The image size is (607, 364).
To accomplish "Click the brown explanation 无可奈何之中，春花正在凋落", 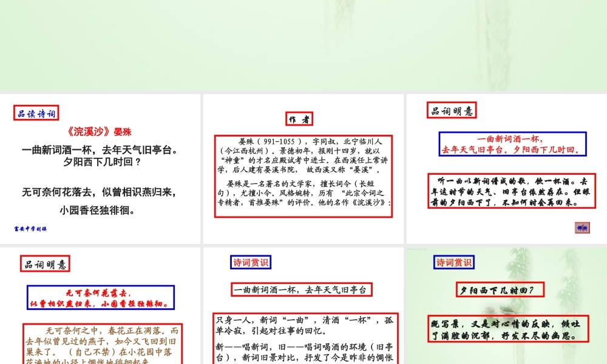I will pyautogui.click(x=102, y=345).
